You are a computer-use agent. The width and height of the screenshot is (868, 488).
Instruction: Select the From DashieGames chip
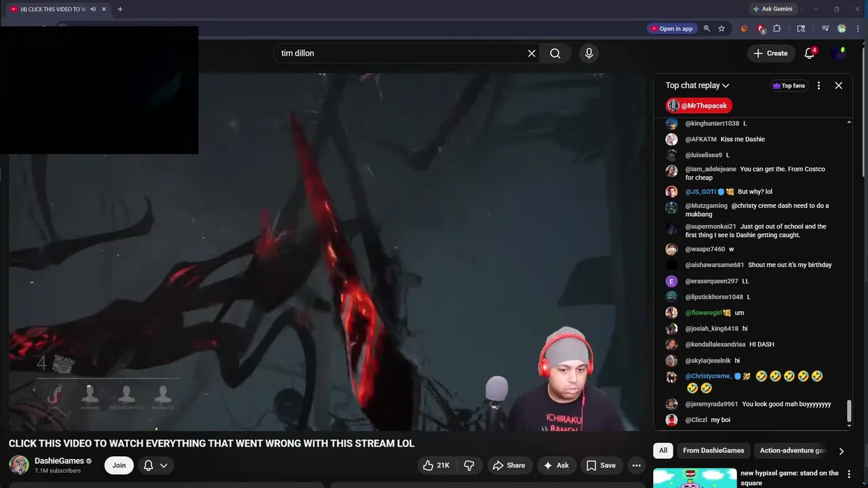(713, 451)
